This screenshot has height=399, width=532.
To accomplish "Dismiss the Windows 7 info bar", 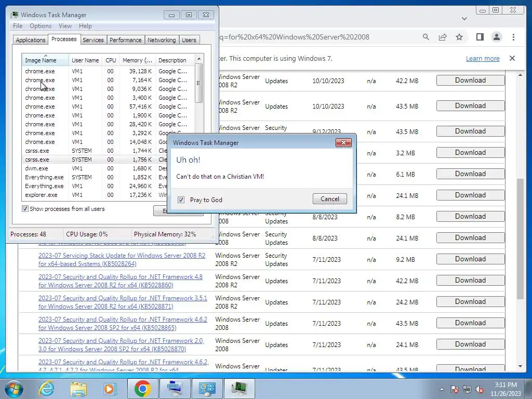I will [512, 58].
